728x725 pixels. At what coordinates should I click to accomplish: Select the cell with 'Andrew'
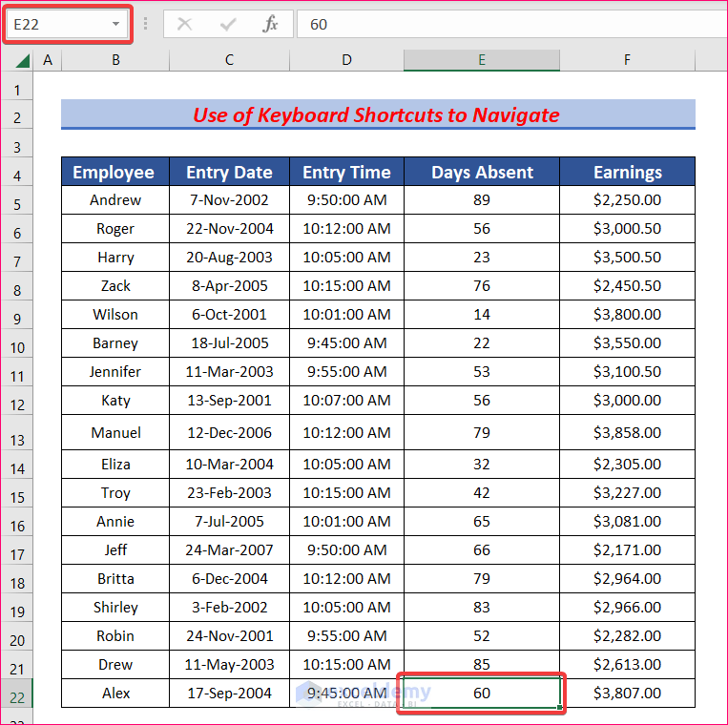(115, 200)
